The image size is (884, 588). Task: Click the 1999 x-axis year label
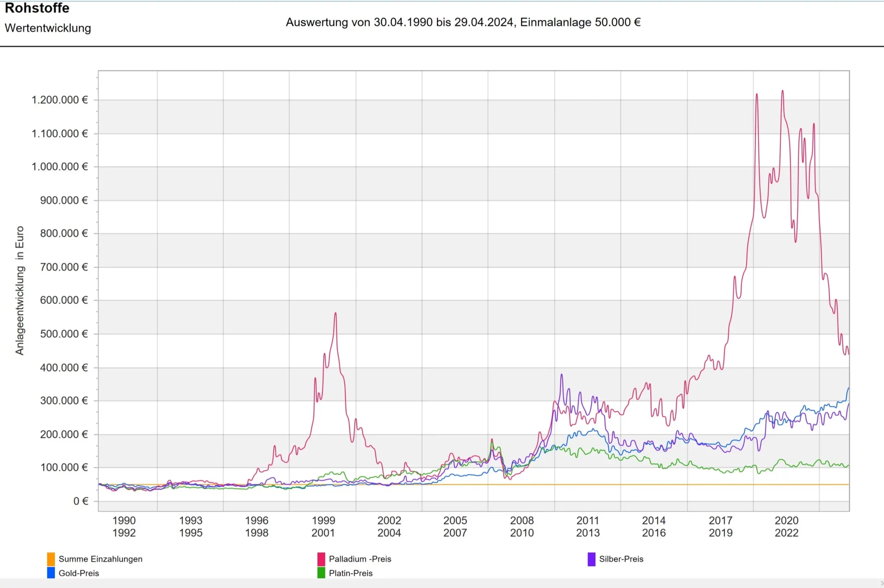click(x=323, y=520)
